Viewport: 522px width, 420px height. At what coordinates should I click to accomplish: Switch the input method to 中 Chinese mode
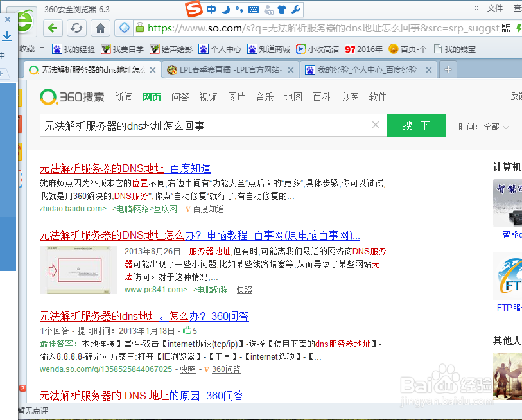coord(213,9)
